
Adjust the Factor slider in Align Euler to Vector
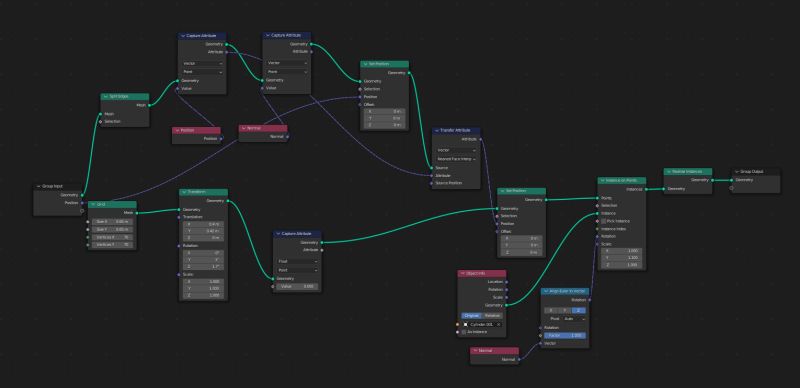565,335
